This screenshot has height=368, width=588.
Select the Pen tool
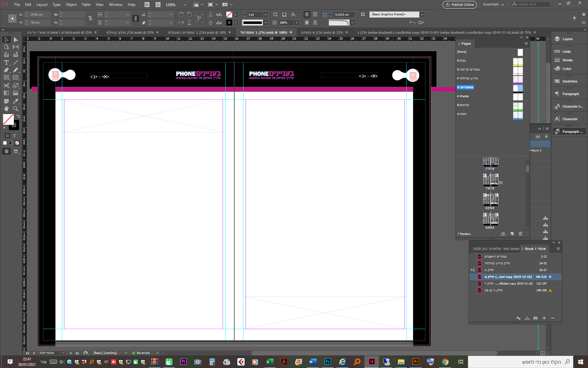coord(6,70)
